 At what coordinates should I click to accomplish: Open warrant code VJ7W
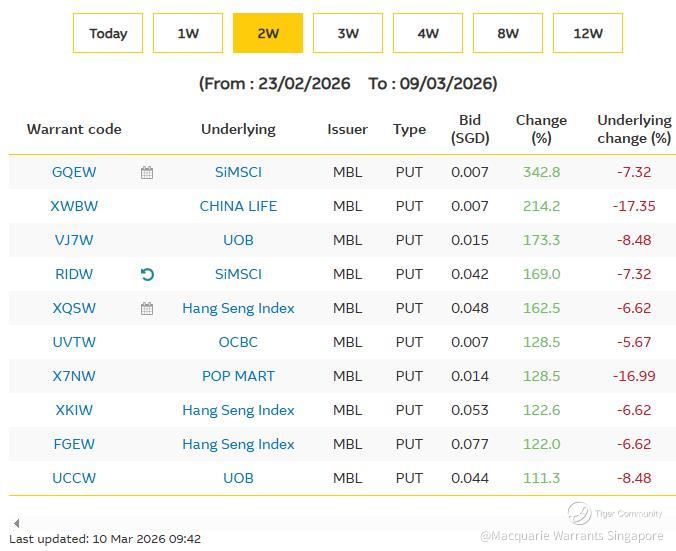pyautogui.click(x=74, y=240)
